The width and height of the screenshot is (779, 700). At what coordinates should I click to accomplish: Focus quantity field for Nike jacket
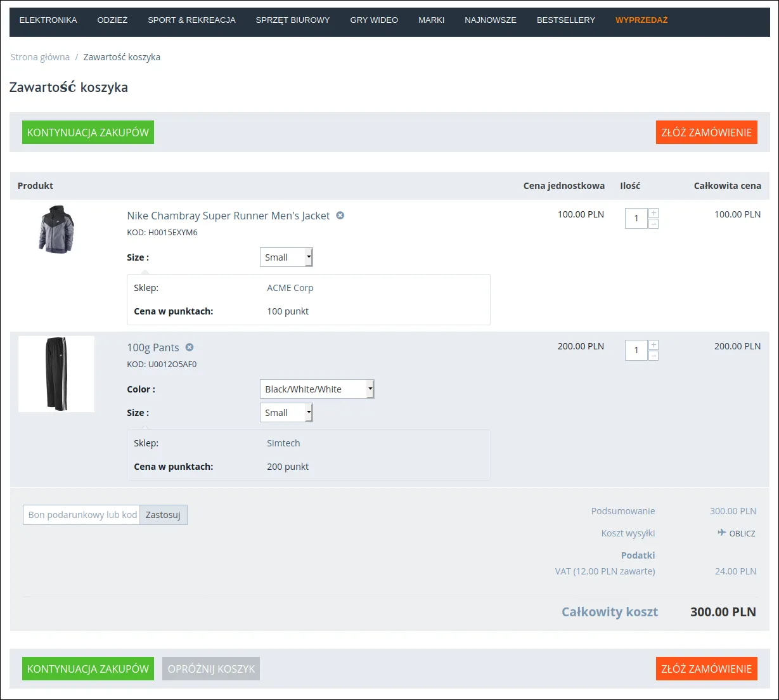636,218
